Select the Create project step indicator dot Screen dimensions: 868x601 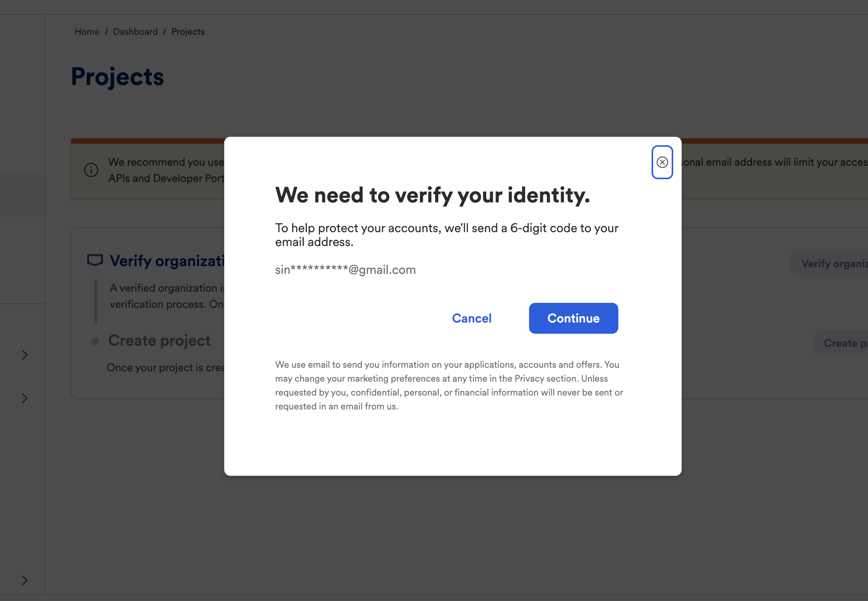tap(95, 341)
